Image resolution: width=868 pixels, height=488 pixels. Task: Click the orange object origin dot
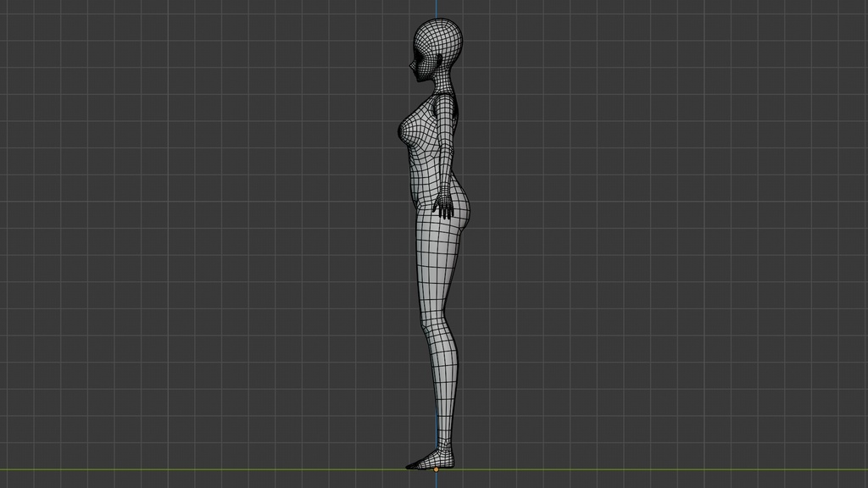[437, 469]
